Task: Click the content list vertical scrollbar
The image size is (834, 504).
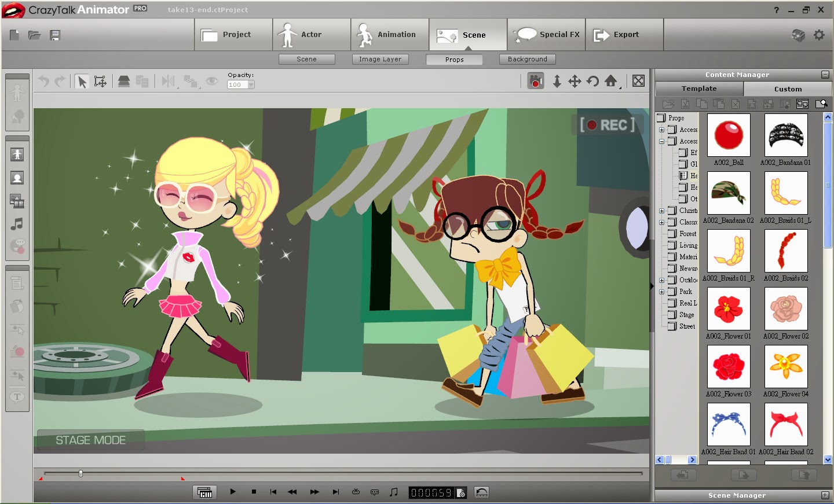Action: [828, 185]
